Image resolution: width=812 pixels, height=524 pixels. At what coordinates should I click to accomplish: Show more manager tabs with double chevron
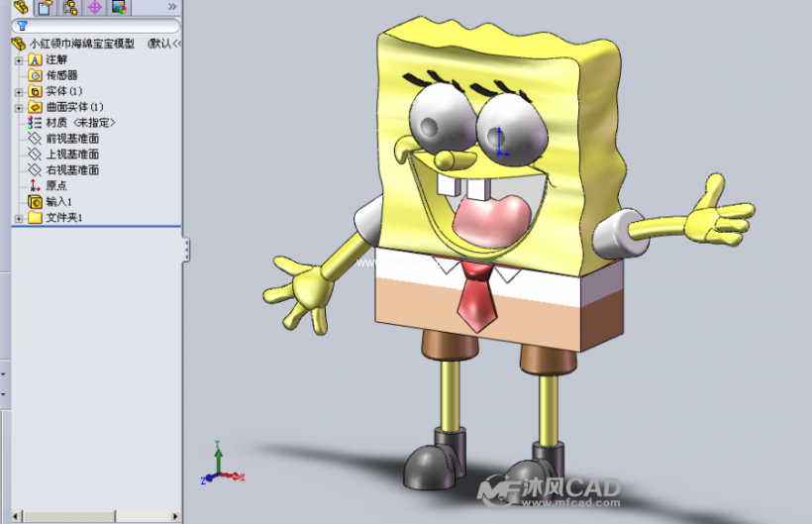pyautogui.click(x=172, y=7)
